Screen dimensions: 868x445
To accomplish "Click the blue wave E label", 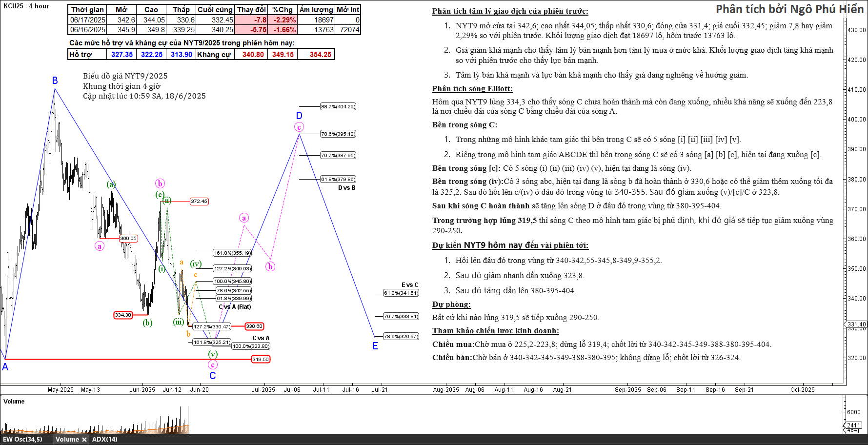I will (x=375, y=346).
